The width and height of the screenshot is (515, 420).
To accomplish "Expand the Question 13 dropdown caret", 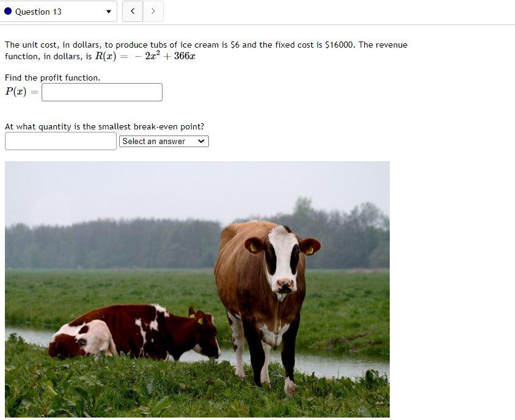I will tap(109, 12).
